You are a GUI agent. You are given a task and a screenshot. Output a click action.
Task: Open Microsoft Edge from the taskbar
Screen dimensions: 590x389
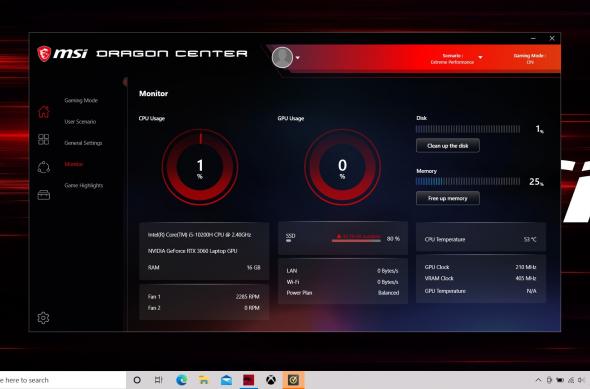point(181,380)
